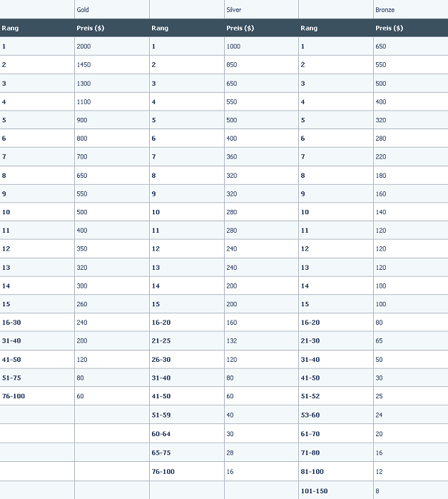Click the Gold rank range 16-30
Image resolution: width=448 pixels, height=499 pixels.
(11, 323)
